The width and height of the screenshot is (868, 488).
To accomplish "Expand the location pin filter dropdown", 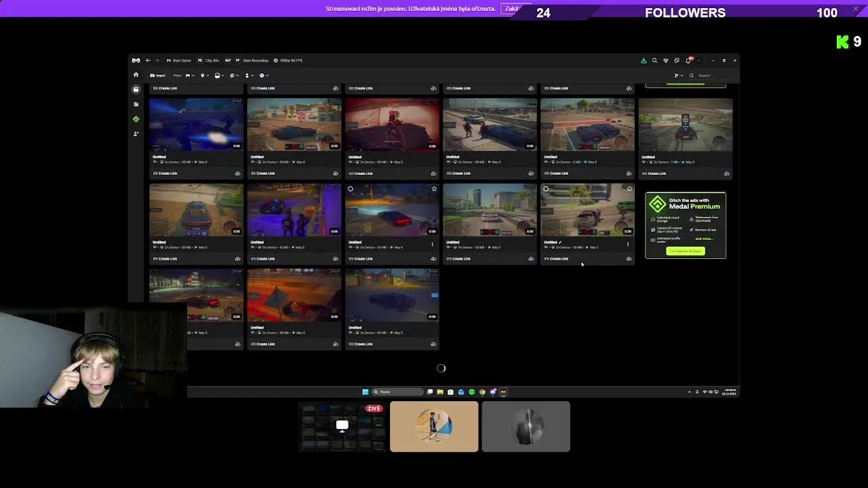I will [203, 75].
